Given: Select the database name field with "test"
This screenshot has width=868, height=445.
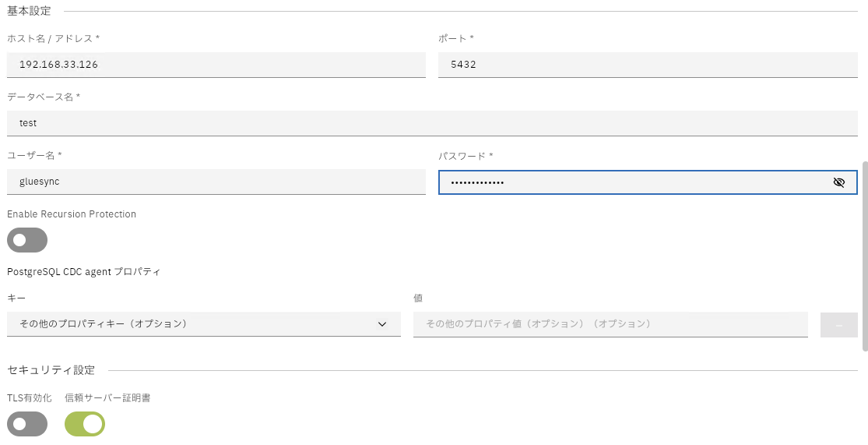Looking at the screenshot, I should (432, 123).
